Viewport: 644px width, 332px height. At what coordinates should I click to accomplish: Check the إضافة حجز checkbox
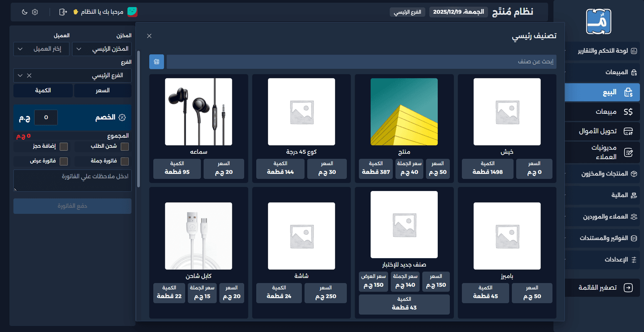click(x=64, y=146)
